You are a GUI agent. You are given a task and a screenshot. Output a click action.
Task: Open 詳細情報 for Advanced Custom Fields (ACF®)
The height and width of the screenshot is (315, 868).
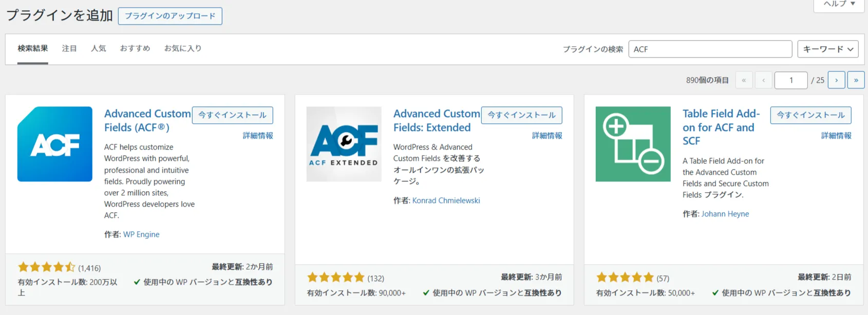[x=258, y=136]
